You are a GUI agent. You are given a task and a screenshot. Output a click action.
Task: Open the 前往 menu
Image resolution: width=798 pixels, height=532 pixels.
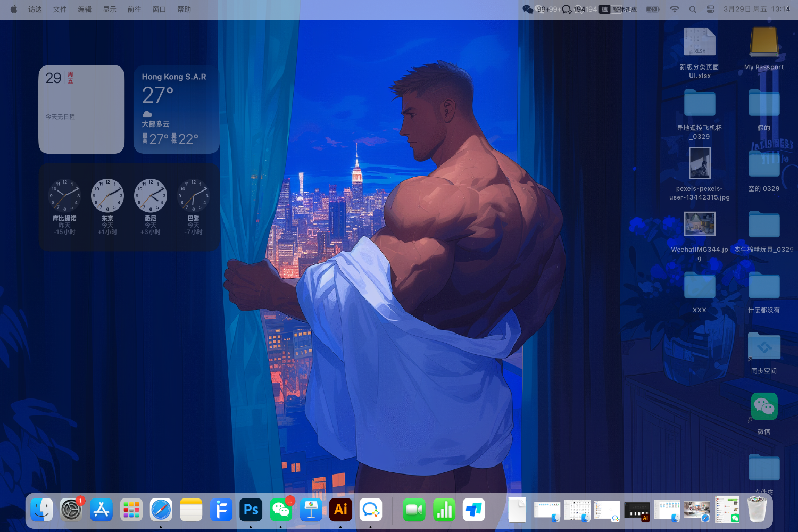point(134,9)
